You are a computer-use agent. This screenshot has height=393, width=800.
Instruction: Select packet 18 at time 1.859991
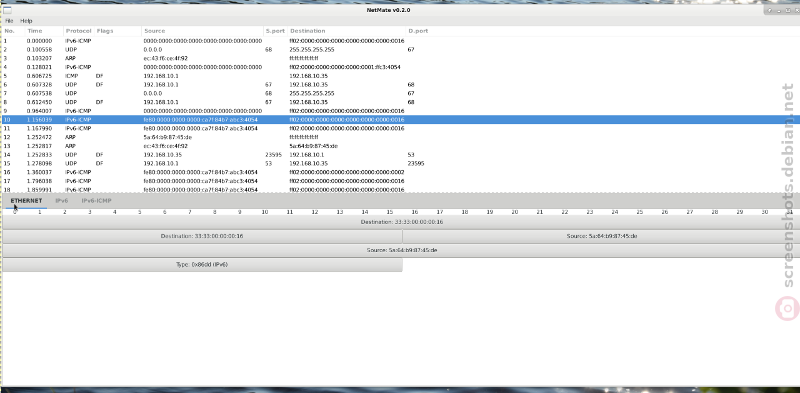tap(400, 189)
